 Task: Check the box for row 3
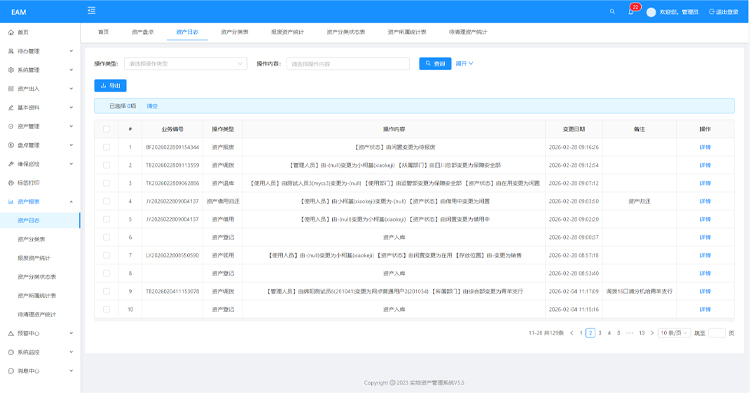click(106, 183)
